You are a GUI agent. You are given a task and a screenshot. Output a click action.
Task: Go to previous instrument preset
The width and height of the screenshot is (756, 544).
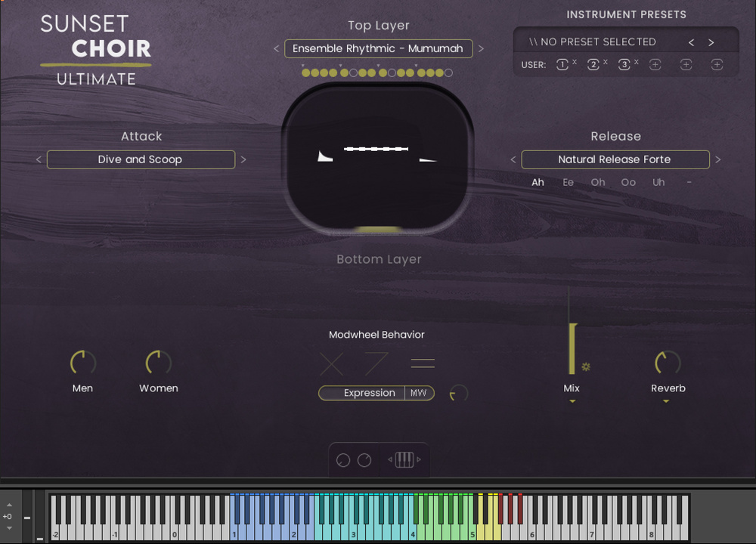click(692, 42)
